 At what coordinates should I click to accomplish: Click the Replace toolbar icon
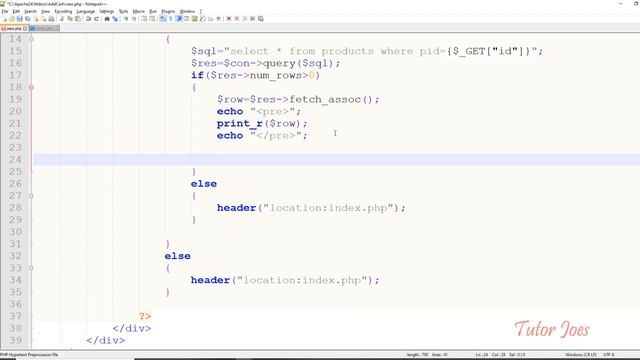pos(116,19)
